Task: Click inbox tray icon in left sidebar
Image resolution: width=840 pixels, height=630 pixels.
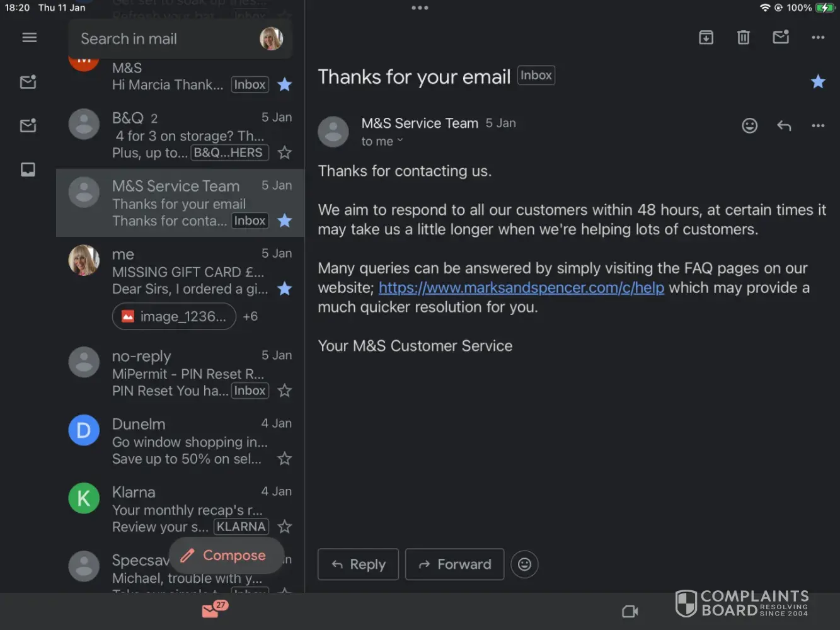Action: pos(28,169)
